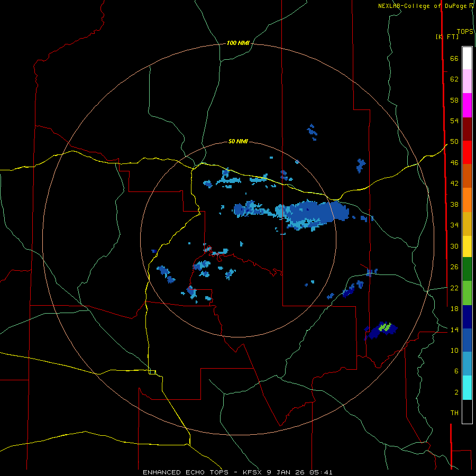Click the legend value "22"

click(454, 288)
